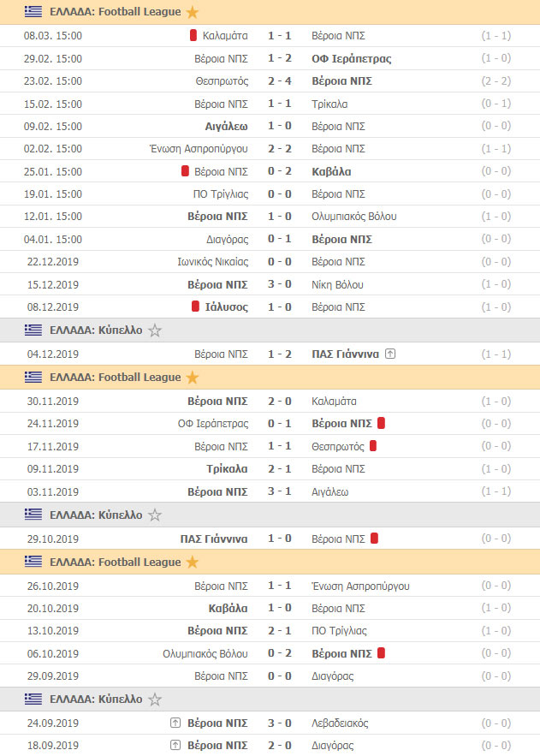This screenshot has width=540, height=756.
Task: Click half-time score (2 - 2) on 23.02 row
Action: point(496,81)
